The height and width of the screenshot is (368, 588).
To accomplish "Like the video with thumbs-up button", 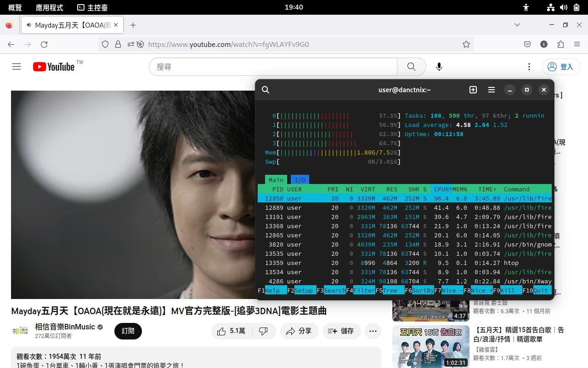I will [231, 331].
